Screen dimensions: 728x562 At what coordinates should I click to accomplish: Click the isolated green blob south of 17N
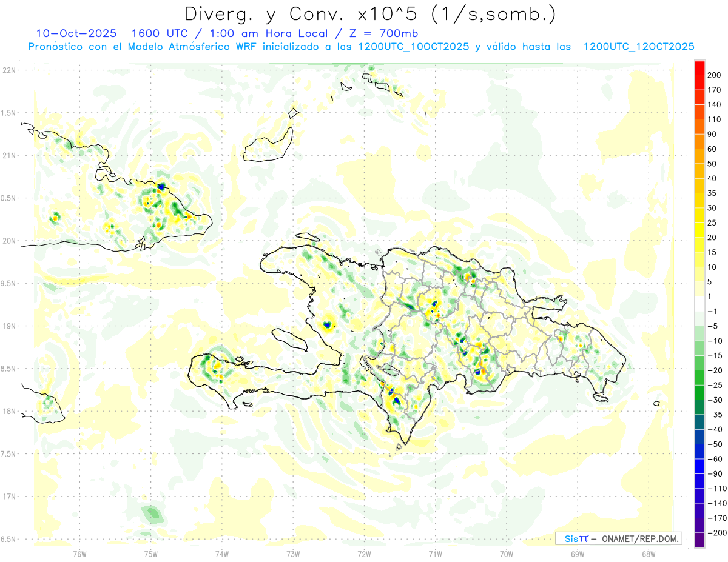click(x=152, y=515)
